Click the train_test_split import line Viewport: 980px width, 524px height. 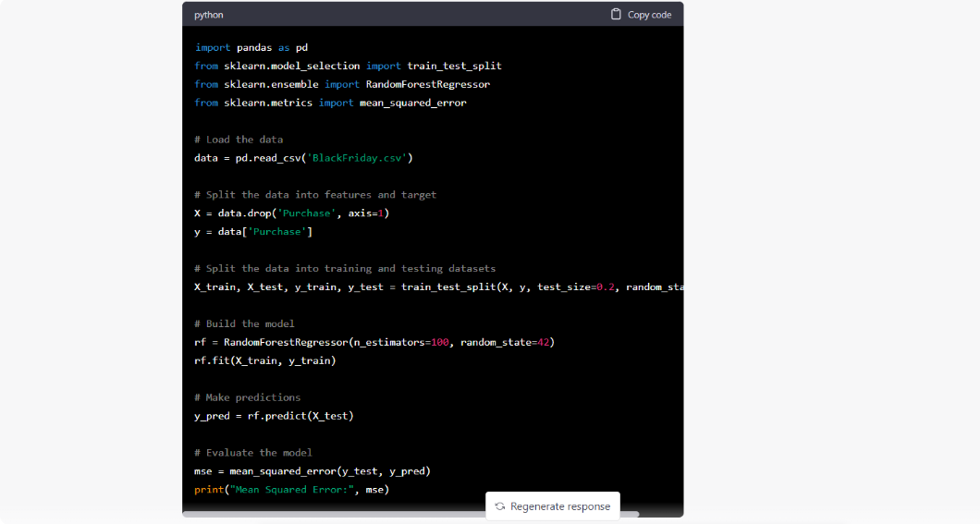(349, 66)
